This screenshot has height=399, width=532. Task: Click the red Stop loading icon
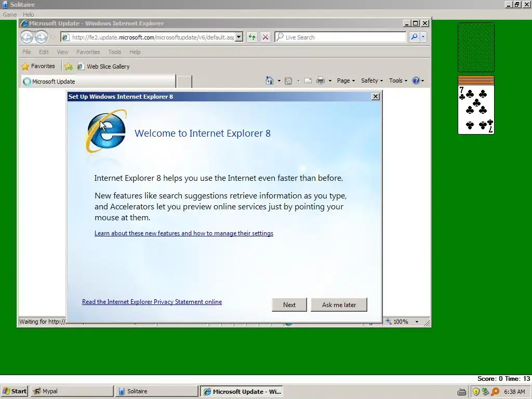point(265,37)
